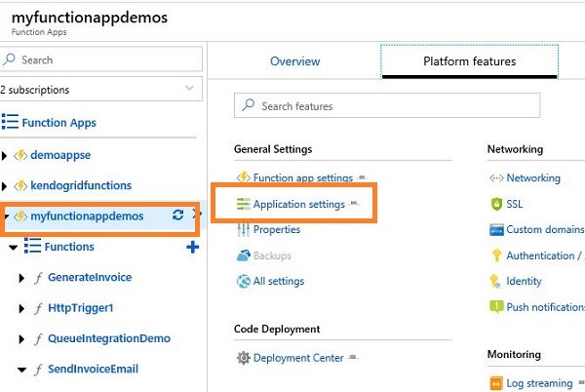Click the Search features input box

(x=387, y=105)
